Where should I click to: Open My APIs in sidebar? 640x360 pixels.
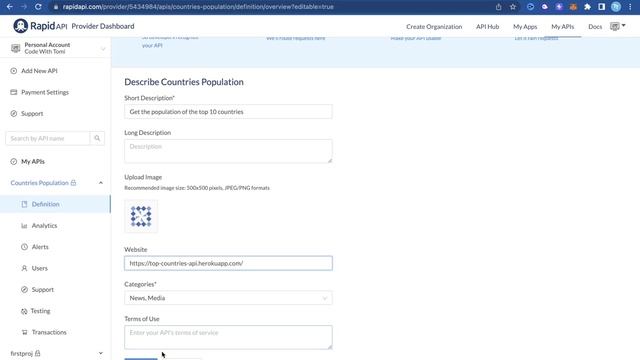[x=33, y=161]
